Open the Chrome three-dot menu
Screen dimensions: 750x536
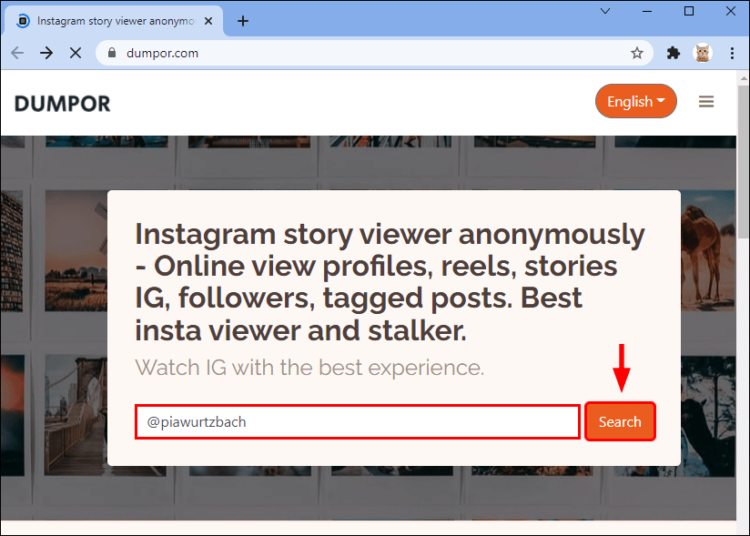tap(732, 53)
